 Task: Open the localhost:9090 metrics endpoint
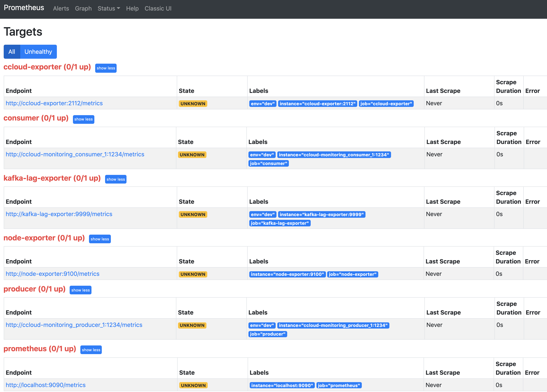[x=45, y=385]
